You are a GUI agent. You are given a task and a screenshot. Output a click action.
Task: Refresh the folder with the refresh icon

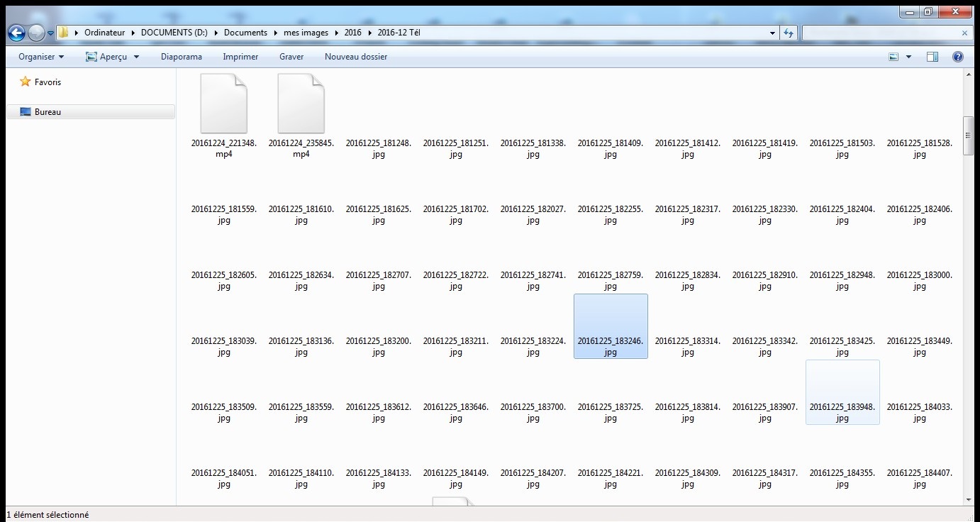[x=789, y=33]
